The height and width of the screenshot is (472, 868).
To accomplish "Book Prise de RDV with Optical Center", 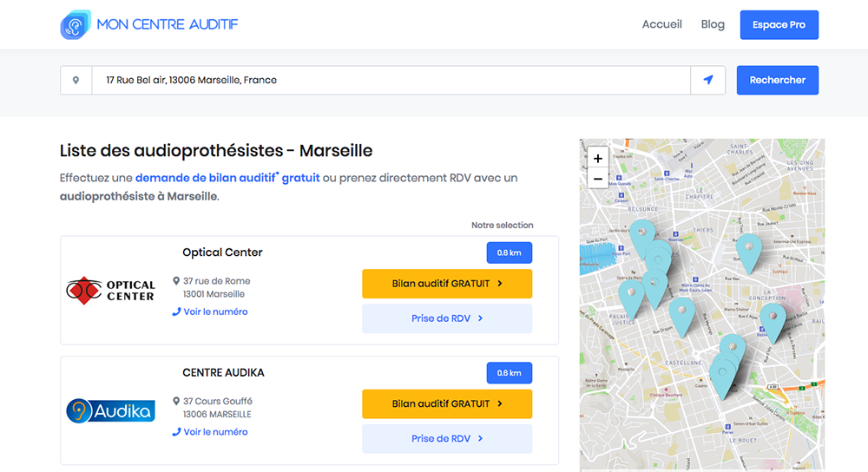I will point(447,318).
